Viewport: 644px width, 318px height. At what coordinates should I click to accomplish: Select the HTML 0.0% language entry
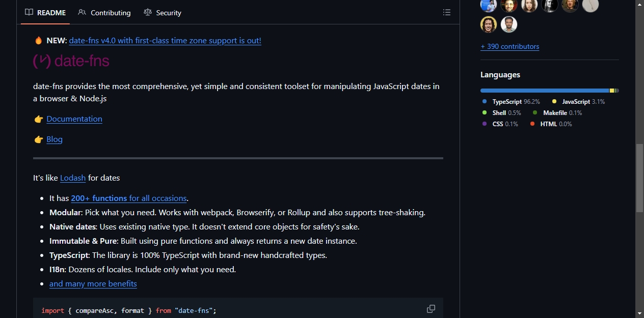[x=551, y=124]
